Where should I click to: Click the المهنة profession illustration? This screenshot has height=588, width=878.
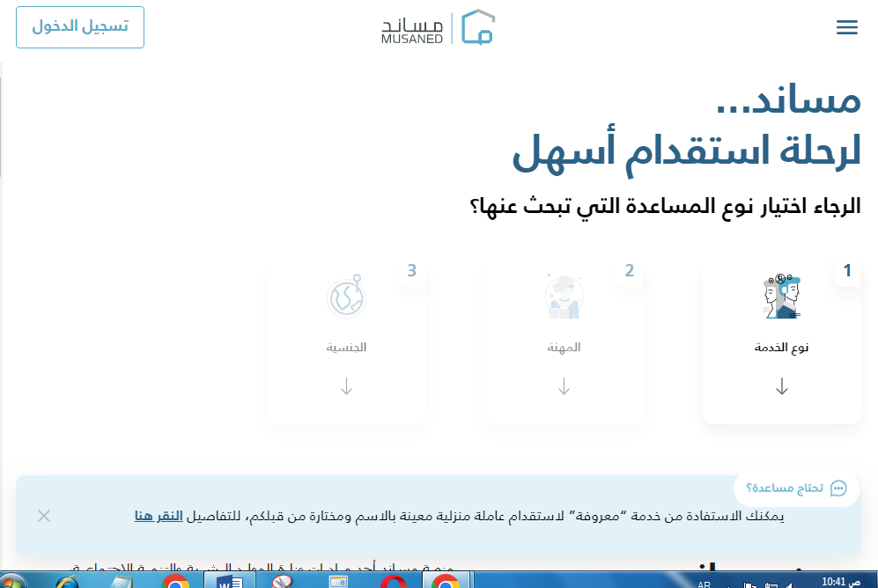pos(564,297)
